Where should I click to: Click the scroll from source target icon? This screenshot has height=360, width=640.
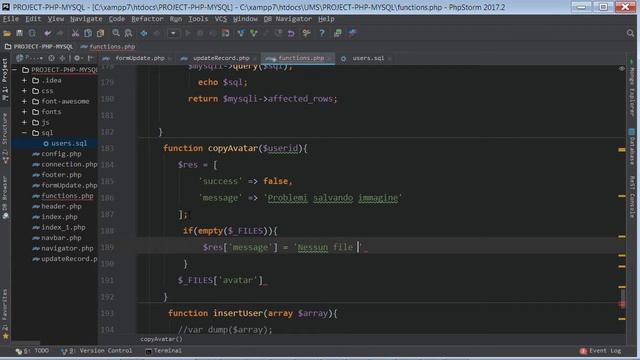pyautogui.click(x=51, y=58)
